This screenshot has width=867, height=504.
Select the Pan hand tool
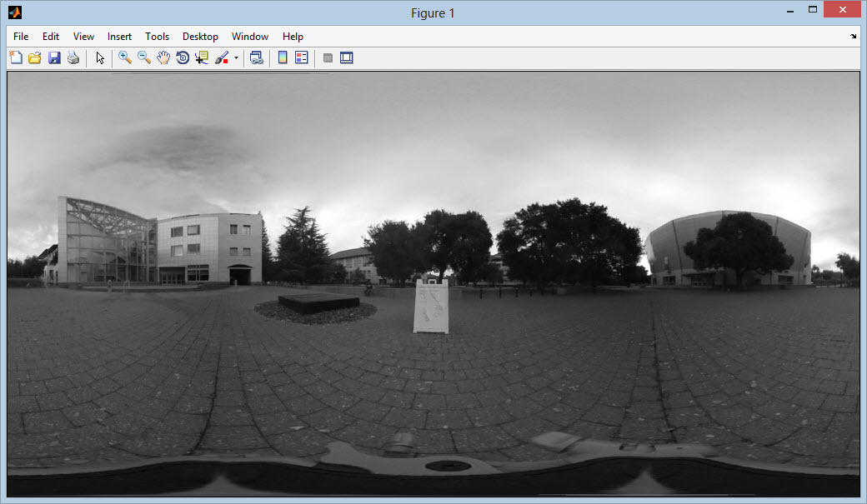[x=163, y=57]
